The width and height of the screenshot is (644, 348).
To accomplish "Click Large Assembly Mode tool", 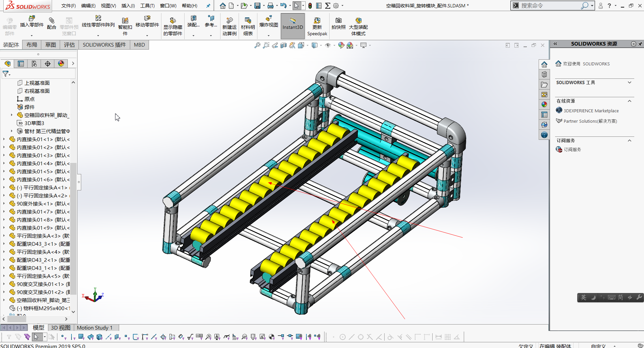I will [x=358, y=26].
